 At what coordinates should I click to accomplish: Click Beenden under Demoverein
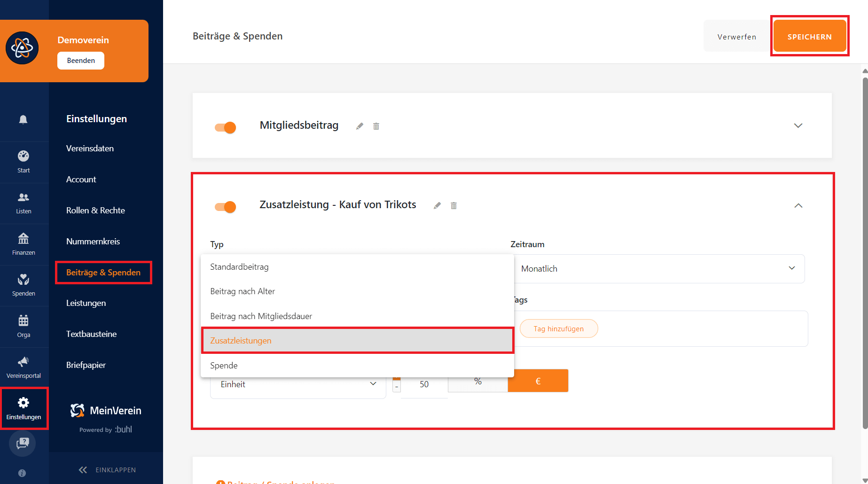[81, 61]
